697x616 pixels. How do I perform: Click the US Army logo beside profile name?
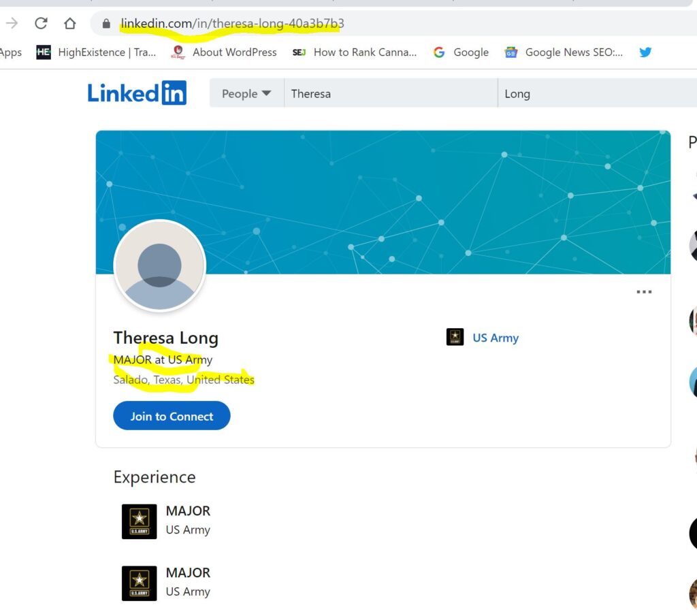(x=455, y=337)
